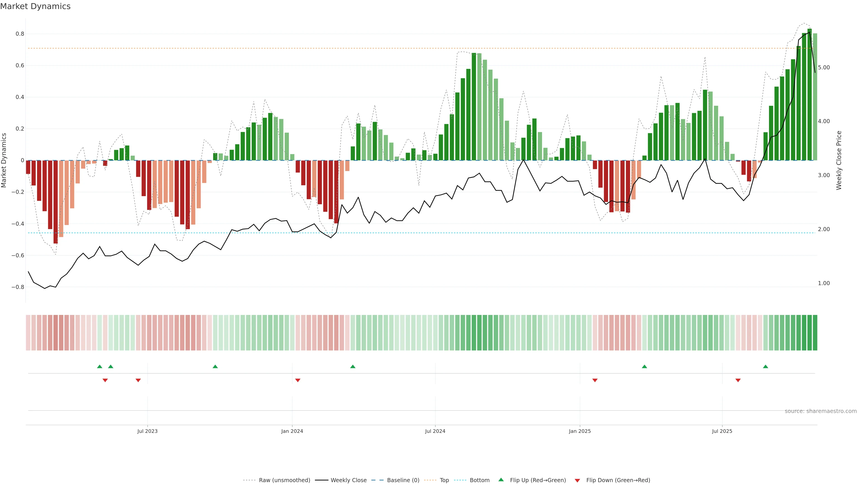
Task: Click the darkest green heatmap cell at far right
Action: coord(815,333)
